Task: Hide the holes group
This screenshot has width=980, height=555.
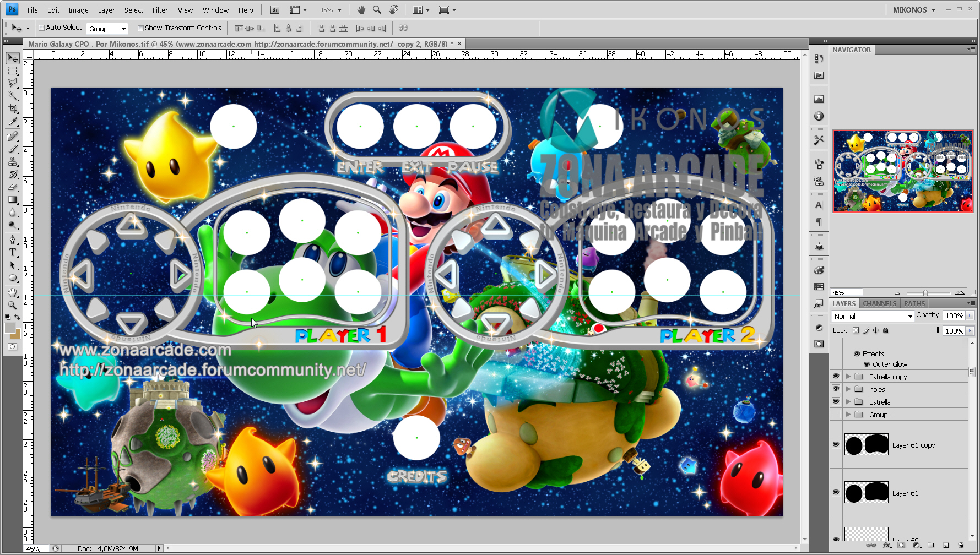Action: tap(836, 389)
